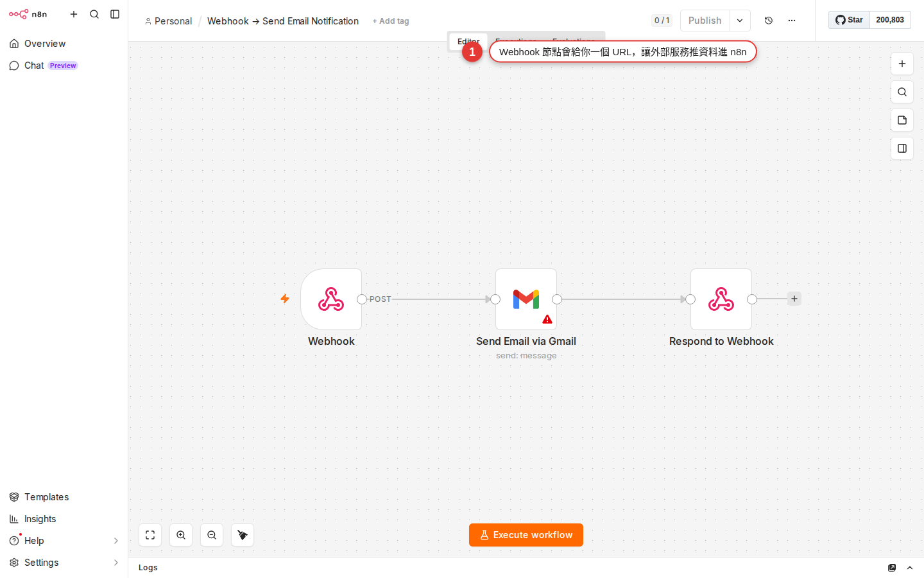Screen dimensions: 924x578
Task: Click the GitHub Star button
Action: (x=849, y=20)
